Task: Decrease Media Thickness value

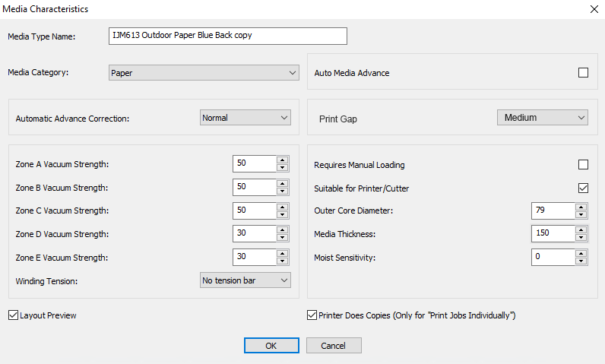Action: 581,238
